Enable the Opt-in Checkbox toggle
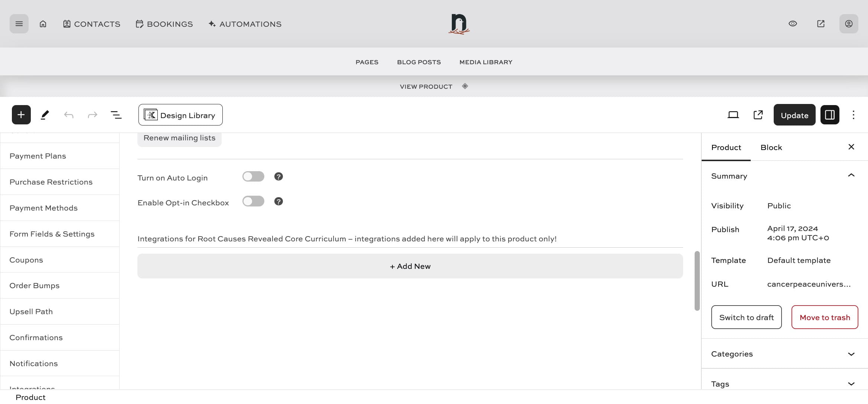 click(x=253, y=201)
